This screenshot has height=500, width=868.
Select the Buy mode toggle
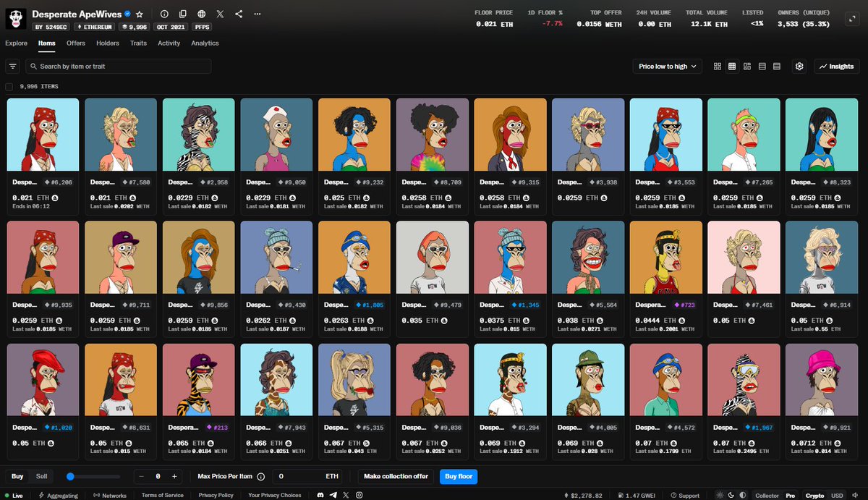(17, 476)
